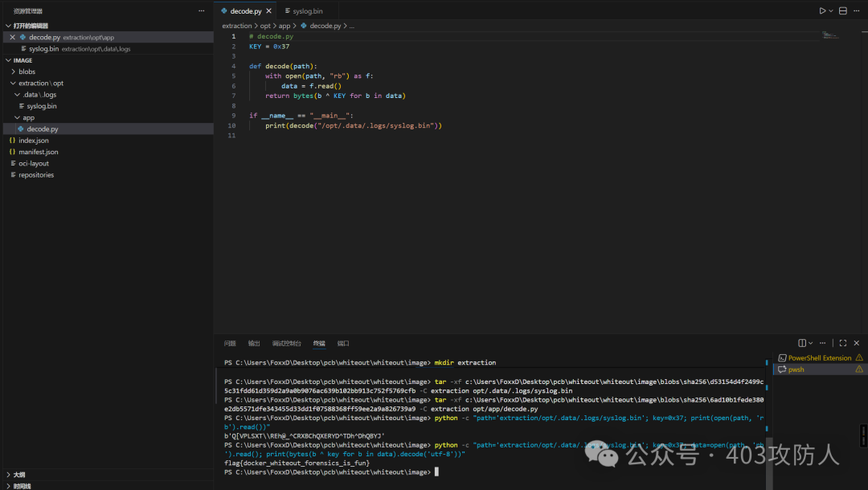Click the split editor layout icon
Screen dimensions: 868x490
pos(843,11)
